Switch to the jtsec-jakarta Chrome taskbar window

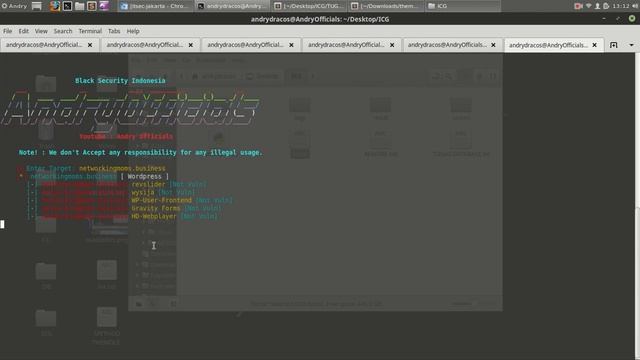point(156,6)
